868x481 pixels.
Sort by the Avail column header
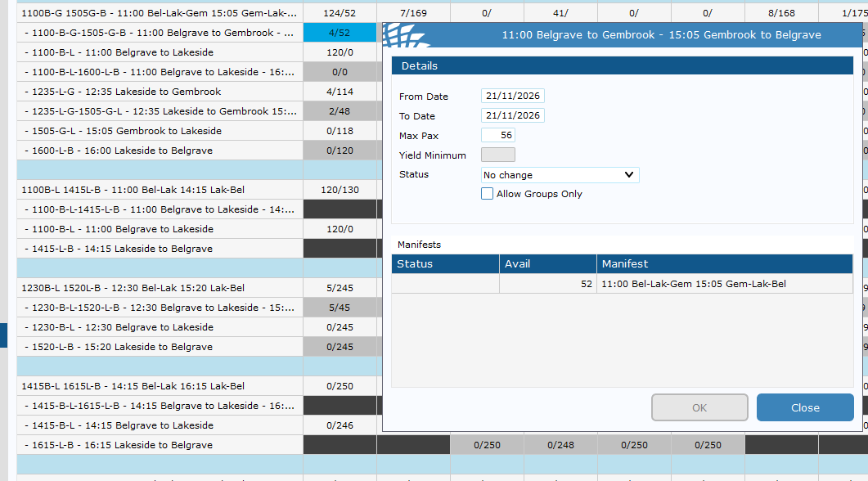coord(548,264)
